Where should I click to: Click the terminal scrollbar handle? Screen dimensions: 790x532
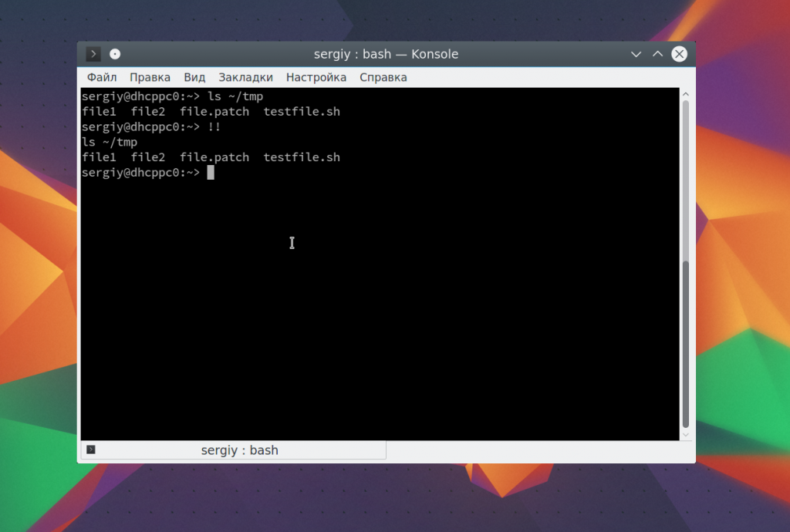[x=685, y=343]
